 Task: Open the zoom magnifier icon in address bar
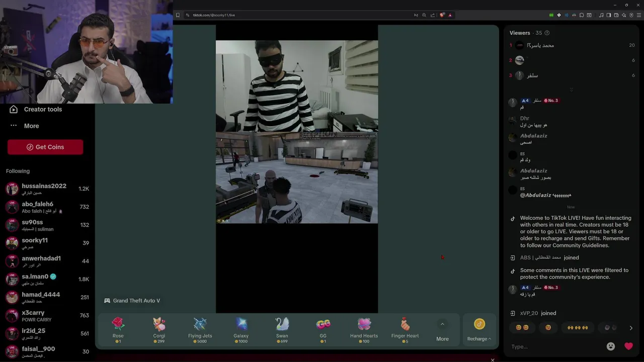424,15
